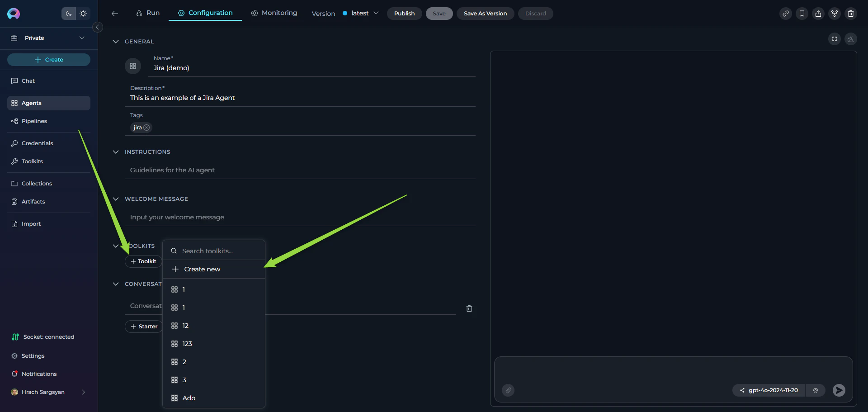Click the delete agent trash icon top right
The height and width of the screenshot is (412, 868).
click(851, 14)
